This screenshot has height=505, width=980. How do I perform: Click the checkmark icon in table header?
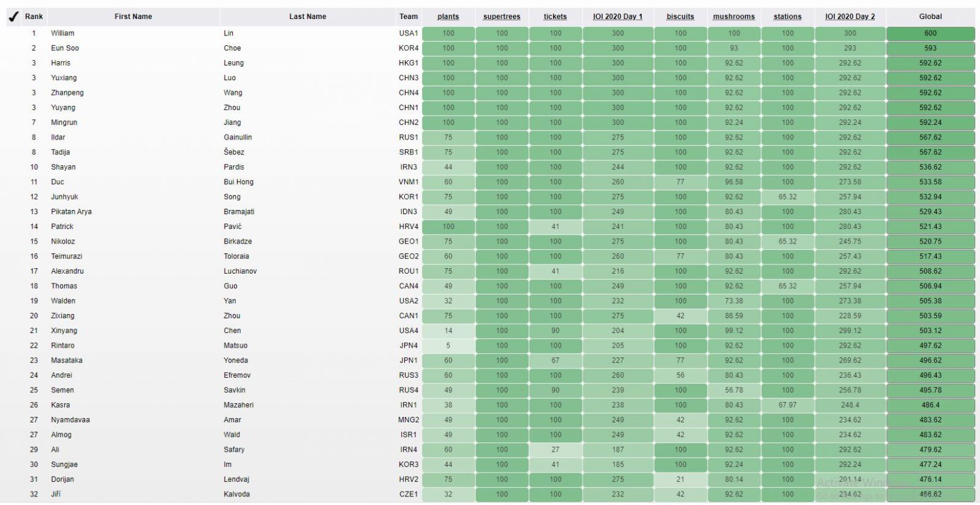point(13,17)
